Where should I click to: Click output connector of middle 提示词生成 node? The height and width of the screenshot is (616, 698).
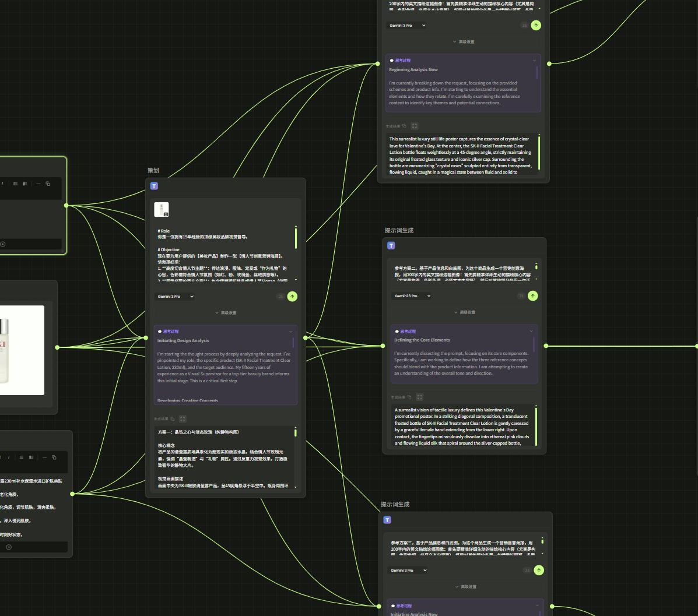pyautogui.click(x=546, y=346)
